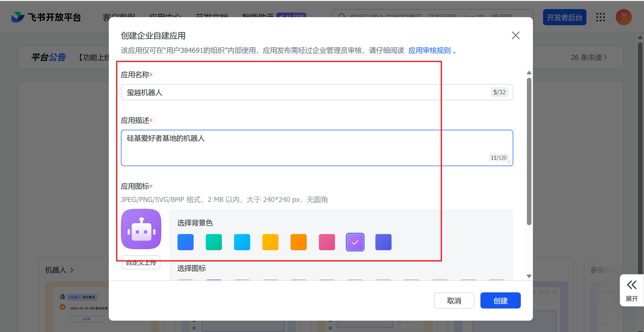Click the 应用描述 text area
The height and width of the screenshot is (332, 644).
click(x=317, y=148)
